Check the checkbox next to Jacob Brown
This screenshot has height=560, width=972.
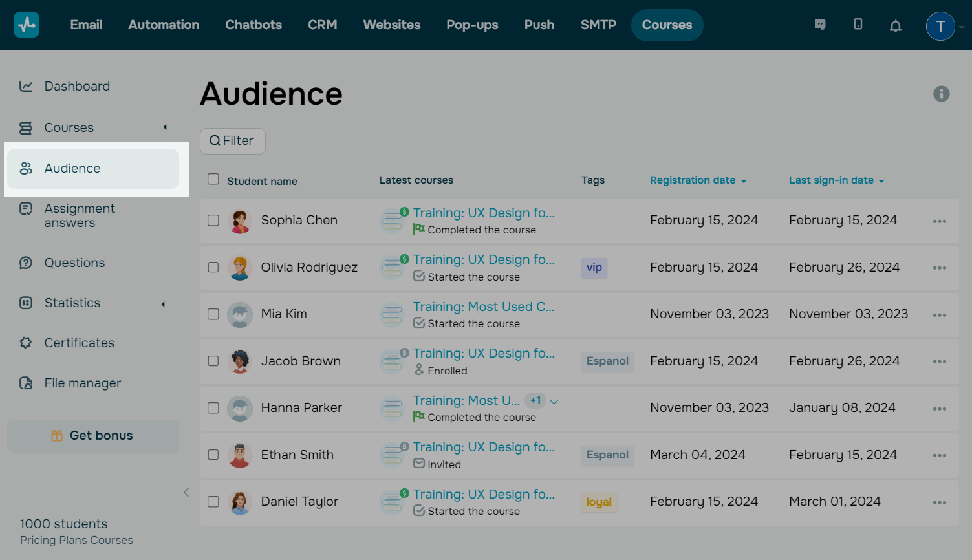(x=213, y=361)
